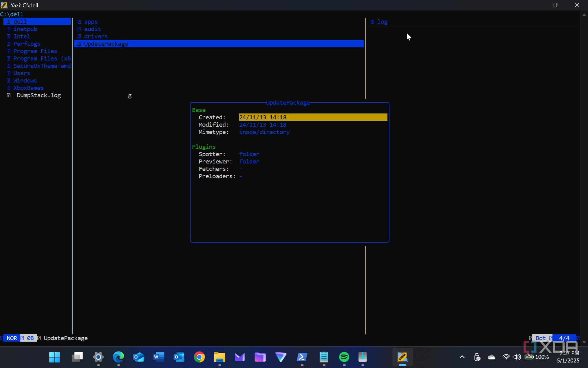Viewport: 588px width, 368px height.
Task: Select the highlighted UpdatePackage folder row
Action: click(x=219, y=44)
